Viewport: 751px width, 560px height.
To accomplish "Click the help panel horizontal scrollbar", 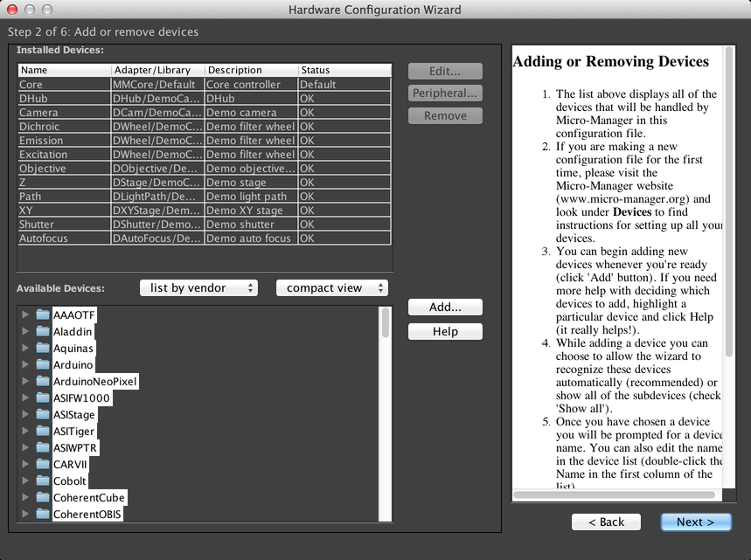I will coord(614,494).
